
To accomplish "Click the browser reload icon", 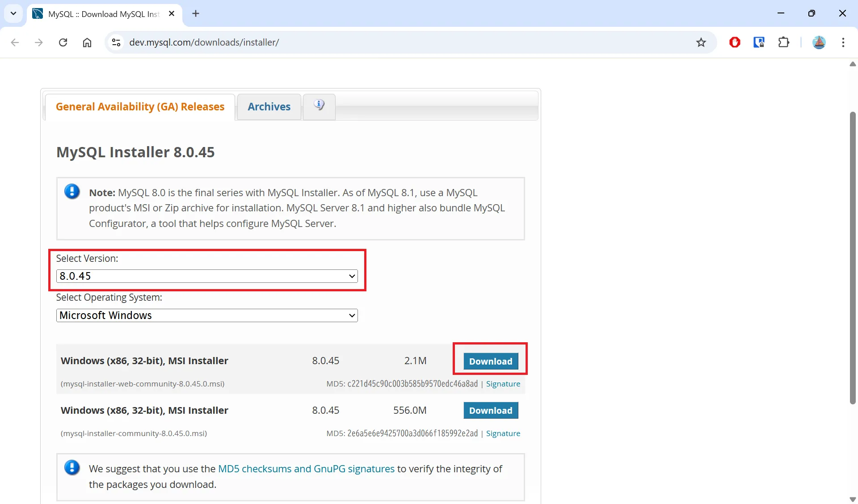I will click(63, 42).
